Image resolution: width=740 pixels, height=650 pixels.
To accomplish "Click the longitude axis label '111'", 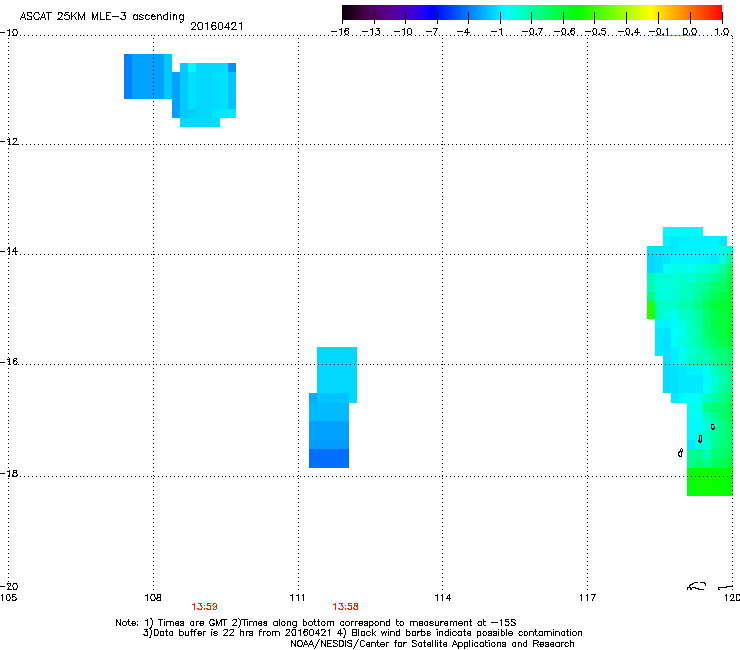I will (297, 598).
